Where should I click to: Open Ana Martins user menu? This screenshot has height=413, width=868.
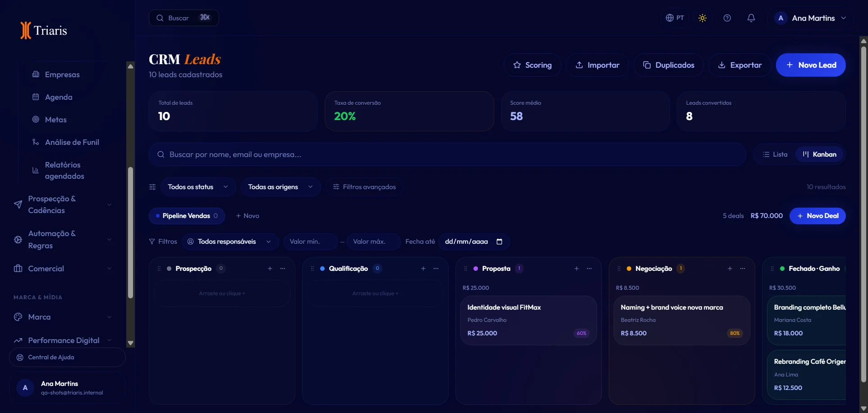click(810, 18)
